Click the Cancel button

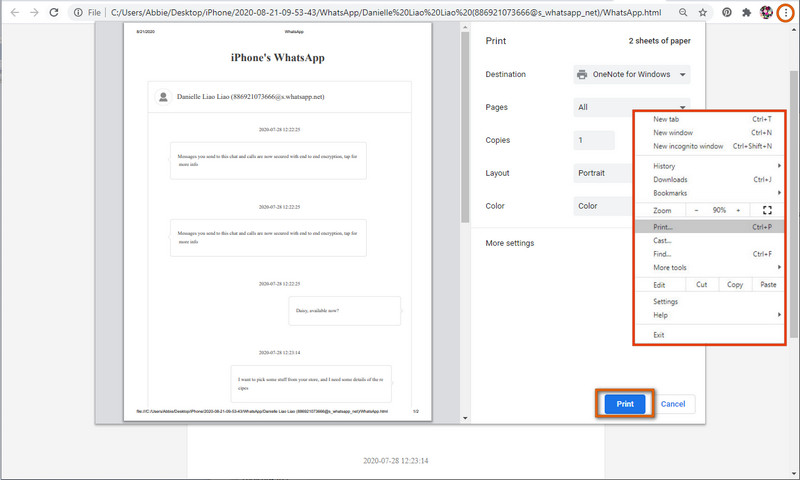tap(673, 404)
